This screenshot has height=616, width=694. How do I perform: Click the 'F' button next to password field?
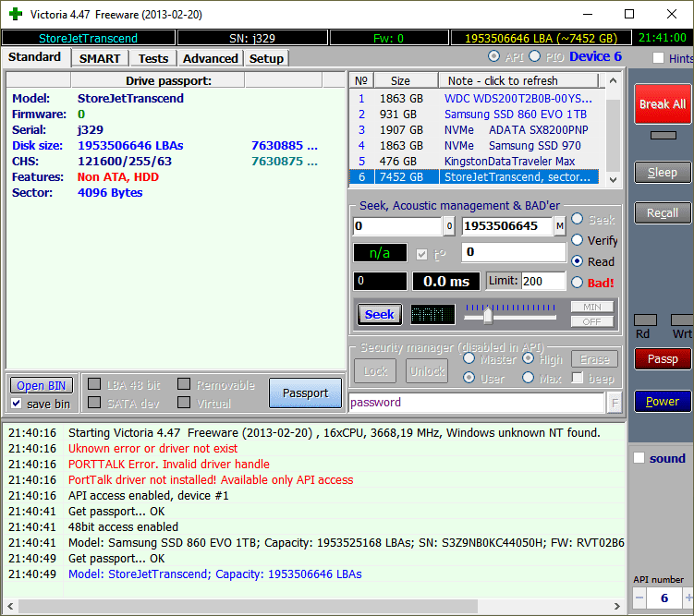(615, 403)
